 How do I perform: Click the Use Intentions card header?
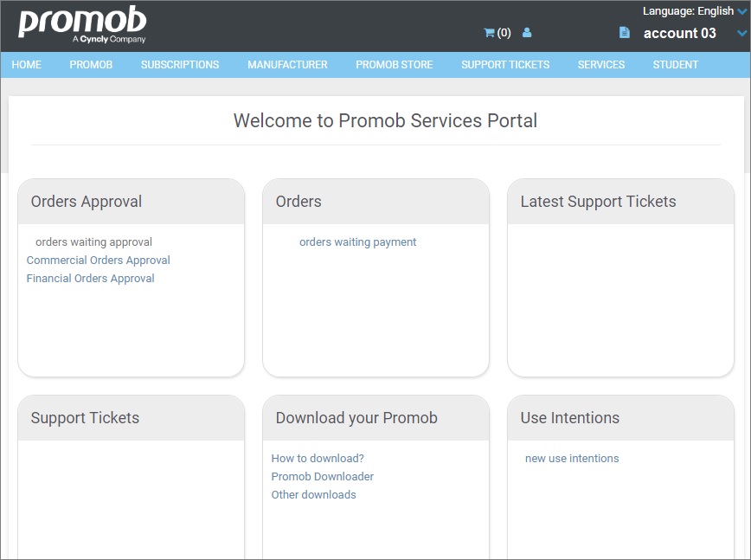tap(620, 418)
